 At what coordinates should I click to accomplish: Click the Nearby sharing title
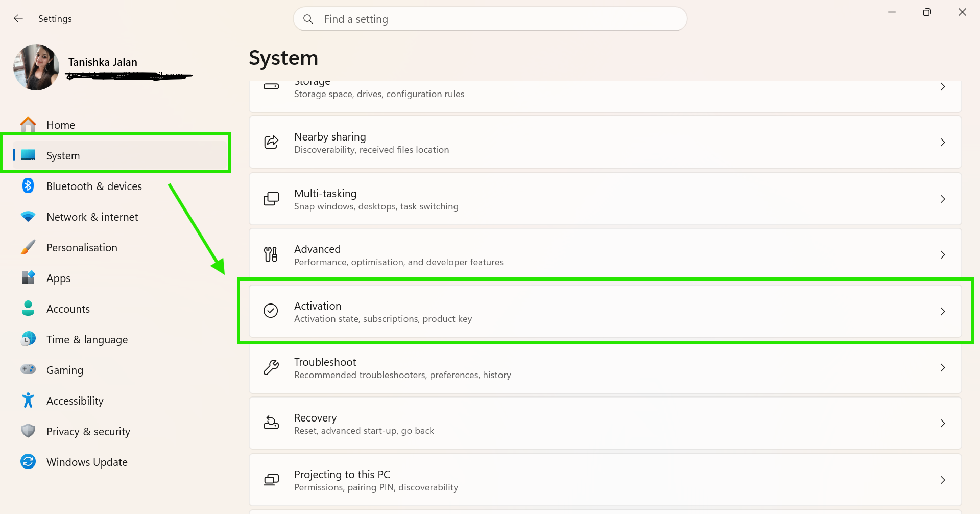tap(330, 137)
